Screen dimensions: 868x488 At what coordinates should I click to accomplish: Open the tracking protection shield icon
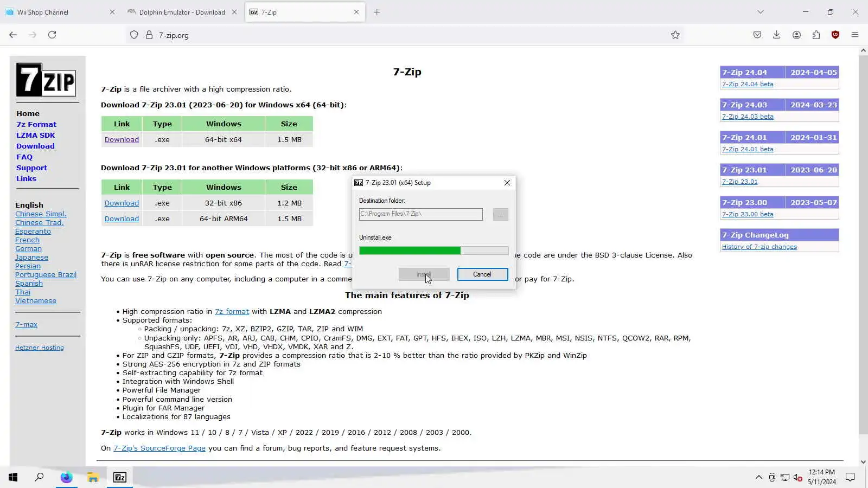(134, 35)
